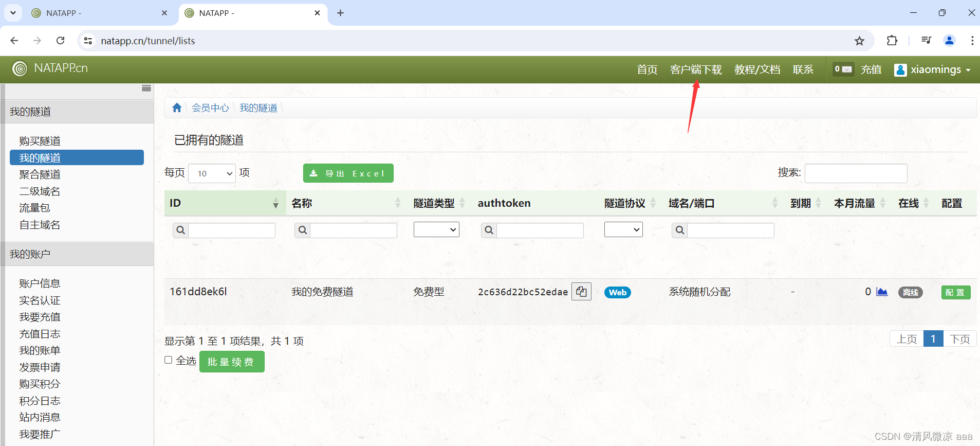Open 账户信息 in sidebar

(40, 283)
